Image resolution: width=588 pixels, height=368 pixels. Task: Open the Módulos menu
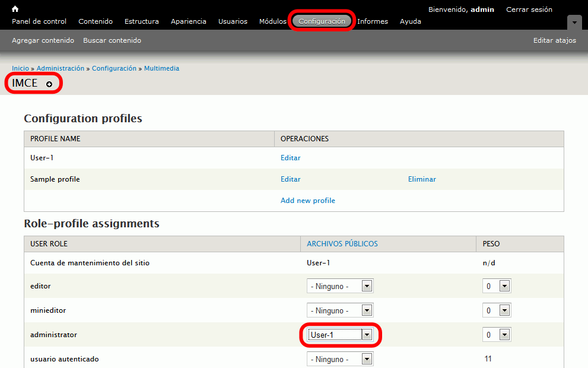[272, 21]
